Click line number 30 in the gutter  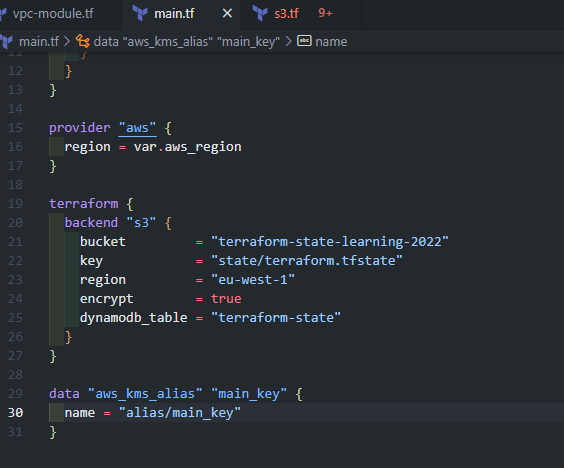coord(15,413)
